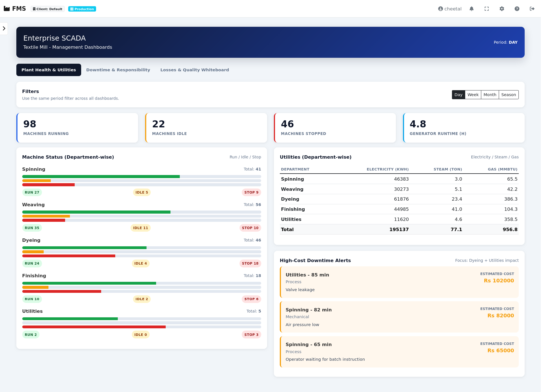Select the Month period filter
Viewport: 541px width, 392px height.
point(490,95)
